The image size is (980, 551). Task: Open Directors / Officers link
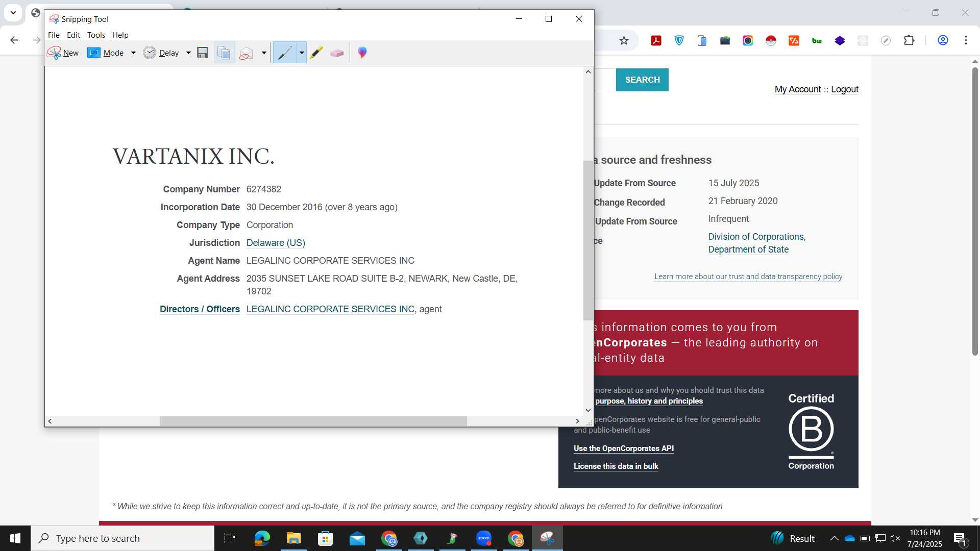pyautogui.click(x=200, y=309)
